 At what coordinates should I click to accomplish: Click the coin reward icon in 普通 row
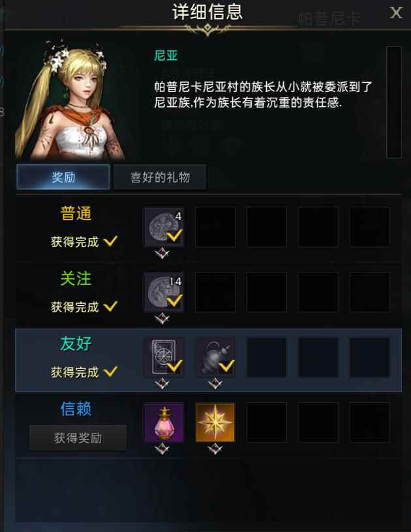click(x=164, y=226)
